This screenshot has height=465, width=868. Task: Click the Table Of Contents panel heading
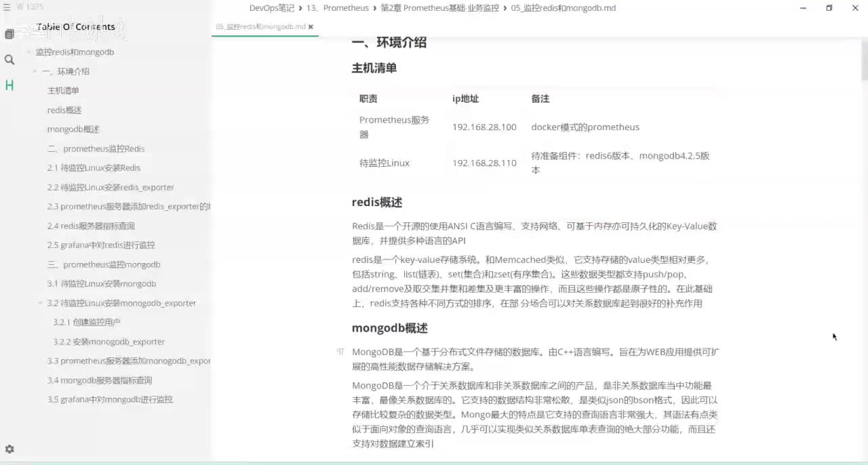click(76, 27)
